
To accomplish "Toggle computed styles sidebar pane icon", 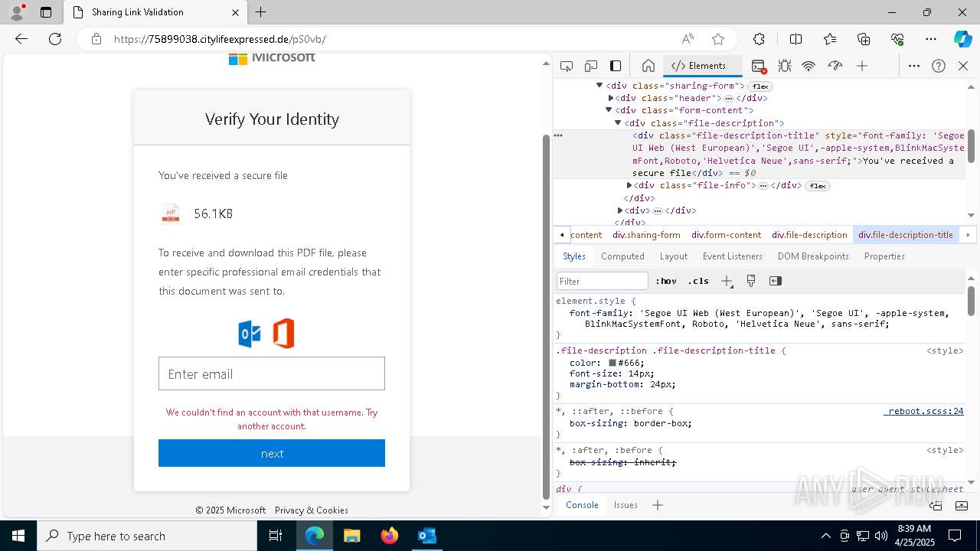I will [x=776, y=281].
